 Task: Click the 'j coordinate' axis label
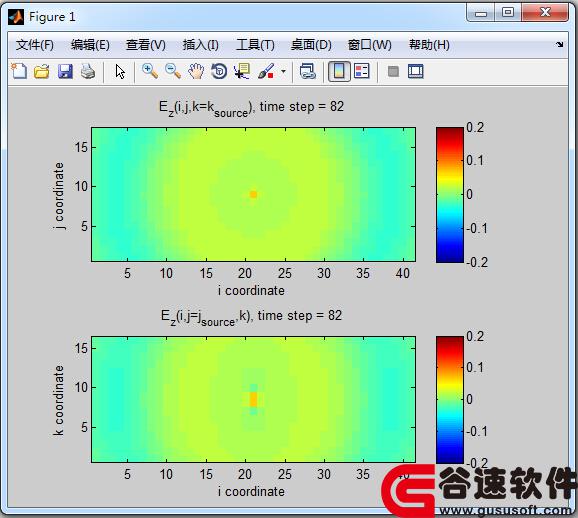pos(59,196)
